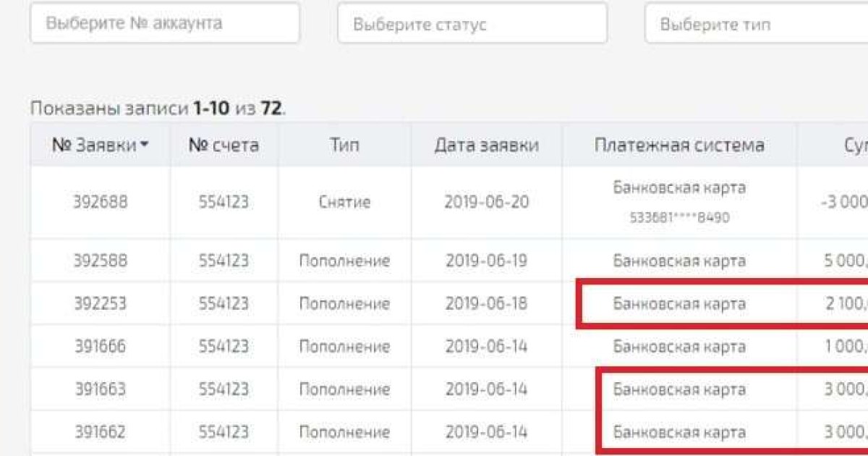
Task: Click masked card number 533681****8490
Action: pos(679,217)
